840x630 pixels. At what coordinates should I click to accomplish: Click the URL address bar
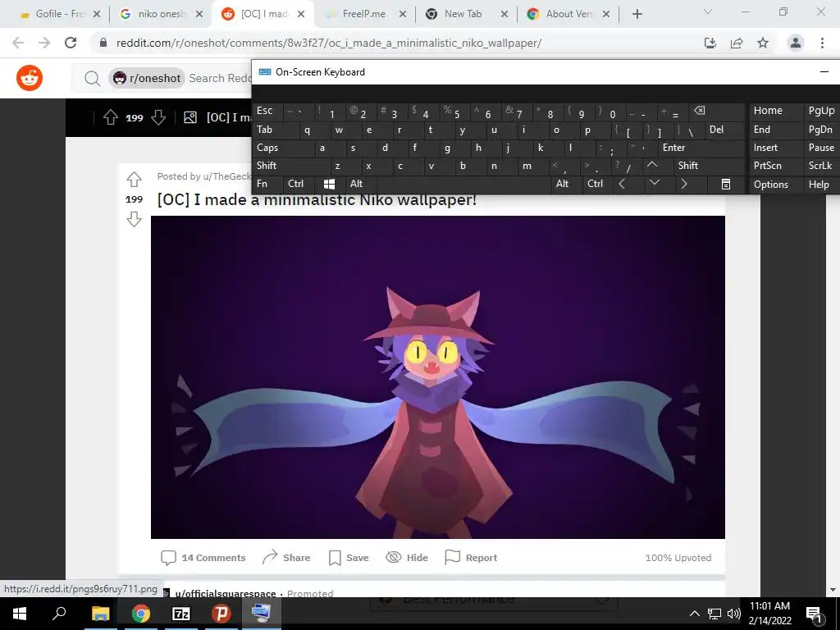(x=328, y=43)
